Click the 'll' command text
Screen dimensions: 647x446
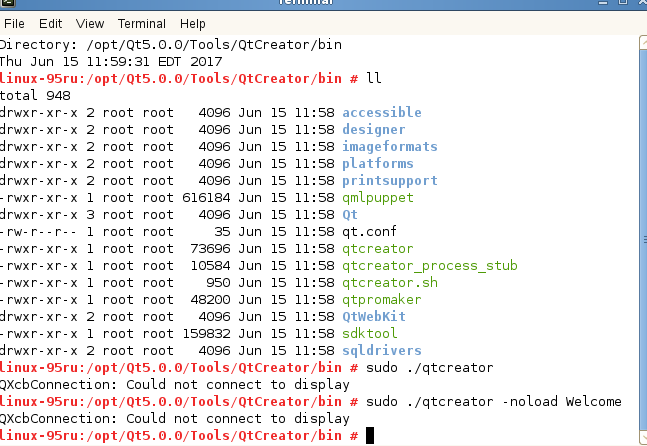pyautogui.click(x=373, y=78)
